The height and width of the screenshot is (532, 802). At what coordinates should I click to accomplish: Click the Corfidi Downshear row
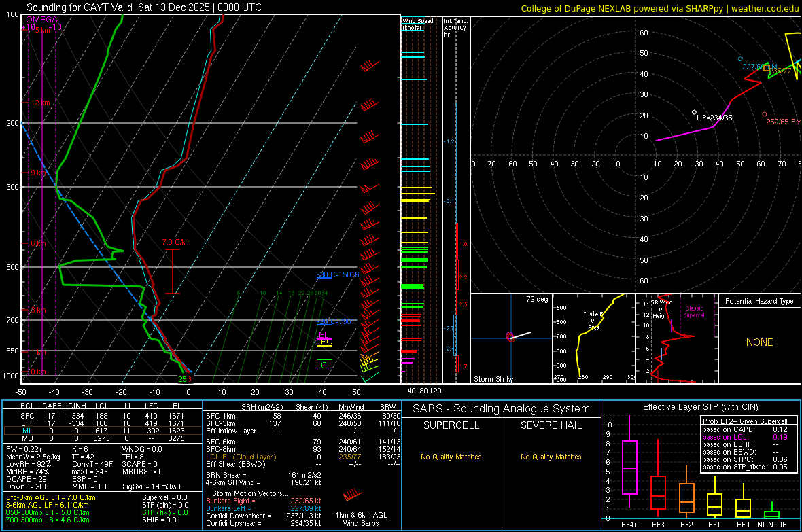[264, 516]
